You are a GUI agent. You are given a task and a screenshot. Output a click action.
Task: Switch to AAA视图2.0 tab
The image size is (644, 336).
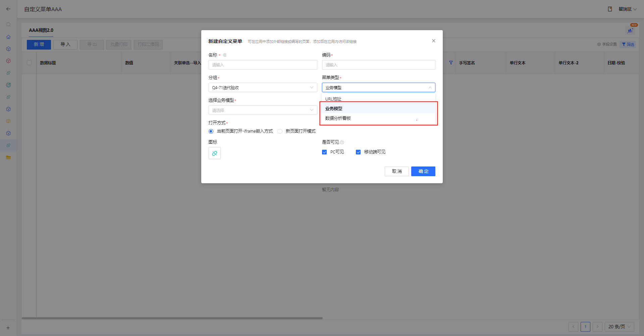tap(41, 30)
